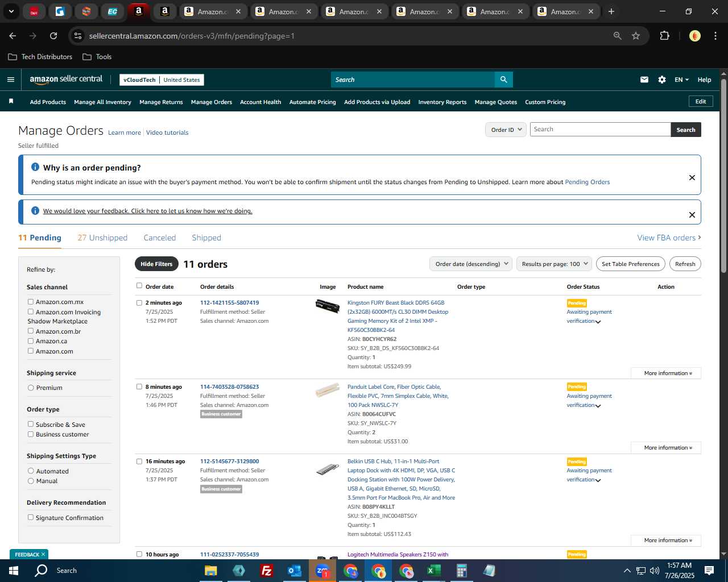Viewport: 728px width, 582px height.
Task: Click the Refresh orders button
Action: [x=685, y=264]
